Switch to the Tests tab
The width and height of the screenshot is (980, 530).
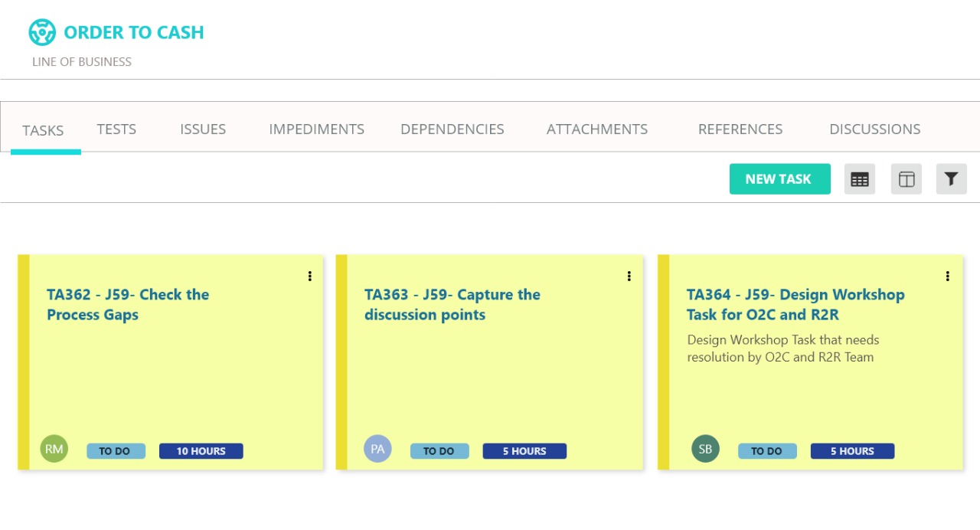coord(116,129)
